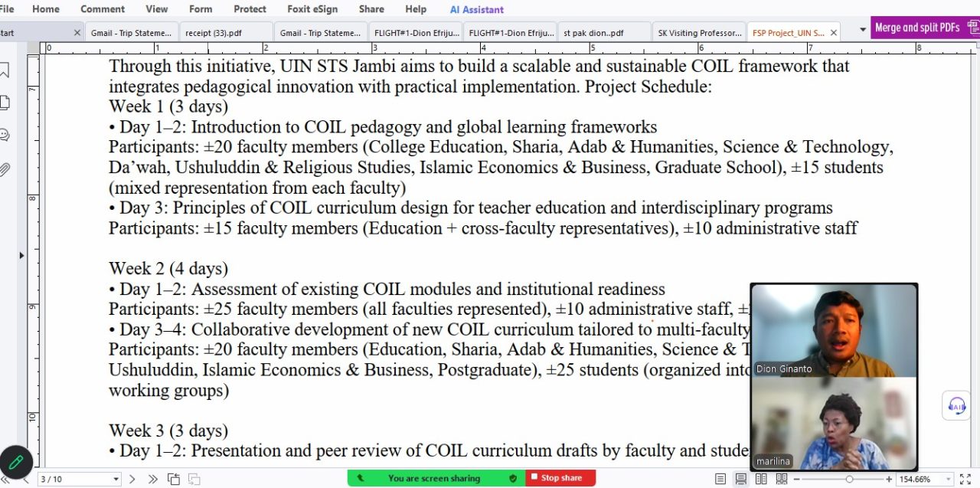Click the vertical ruler beside the page

[x=33, y=260]
